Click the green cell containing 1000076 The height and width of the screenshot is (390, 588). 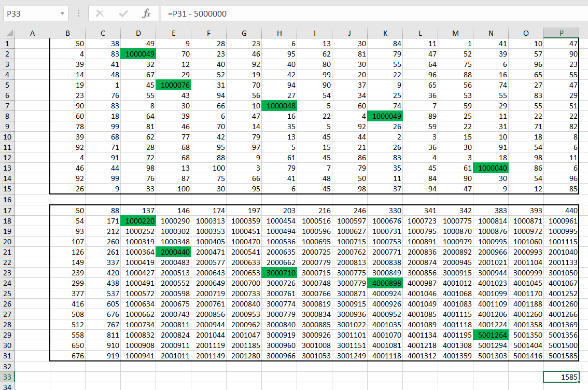(x=174, y=85)
